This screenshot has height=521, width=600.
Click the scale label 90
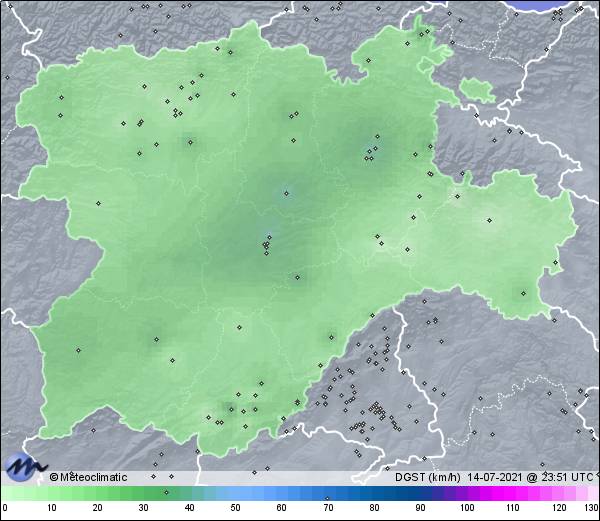(x=420, y=508)
